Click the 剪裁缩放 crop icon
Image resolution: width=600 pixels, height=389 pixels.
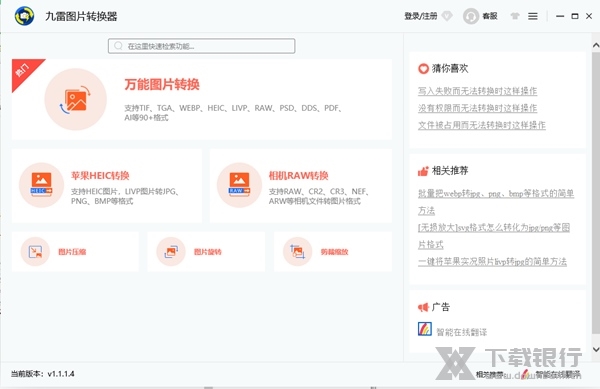[297, 251]
